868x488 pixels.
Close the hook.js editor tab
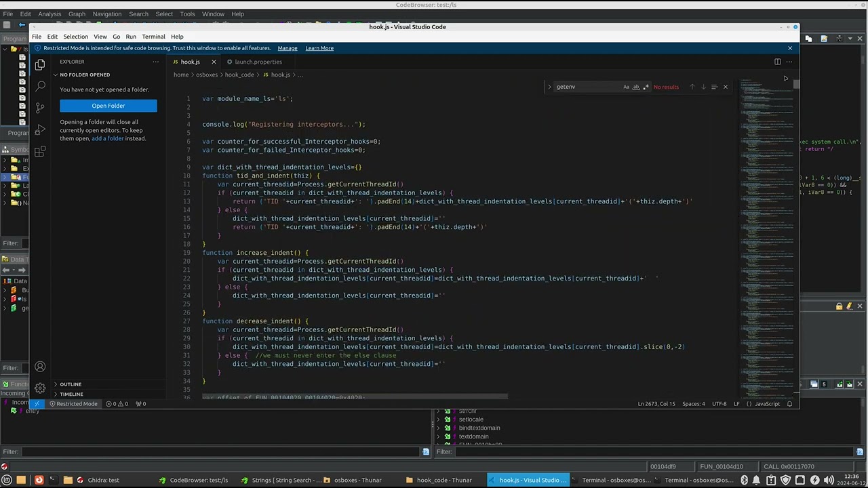pos(214,62)
